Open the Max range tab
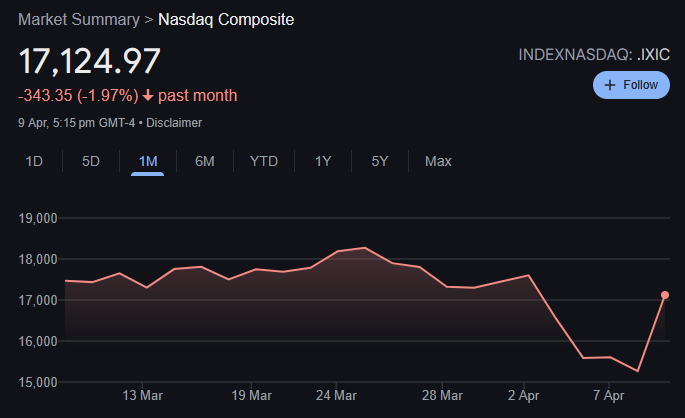The image size is (685, 418). tap(438, 161)
